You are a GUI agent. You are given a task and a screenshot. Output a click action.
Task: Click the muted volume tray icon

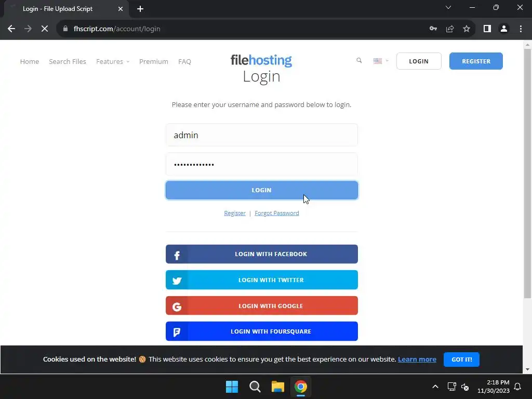tap(465, 387)
